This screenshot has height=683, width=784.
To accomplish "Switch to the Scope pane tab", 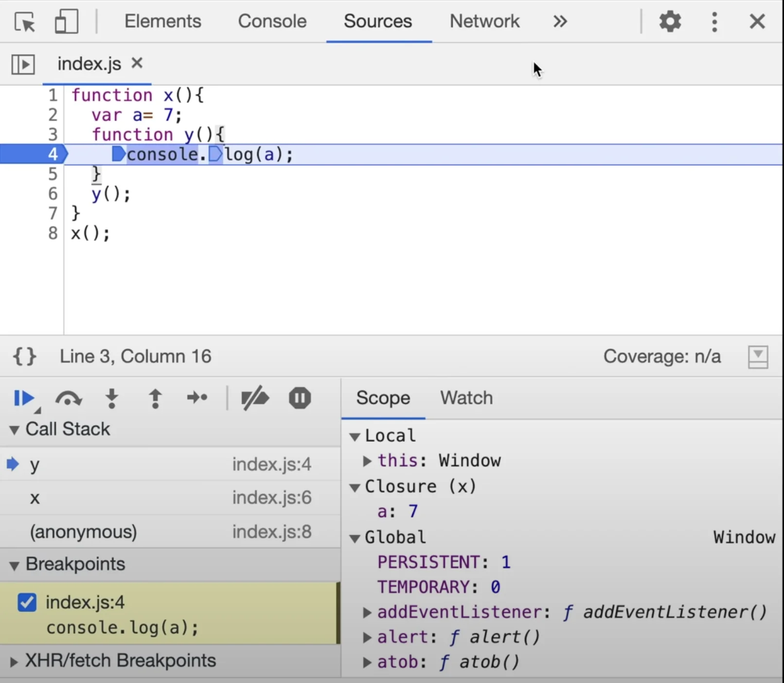I will click(383, 398).
